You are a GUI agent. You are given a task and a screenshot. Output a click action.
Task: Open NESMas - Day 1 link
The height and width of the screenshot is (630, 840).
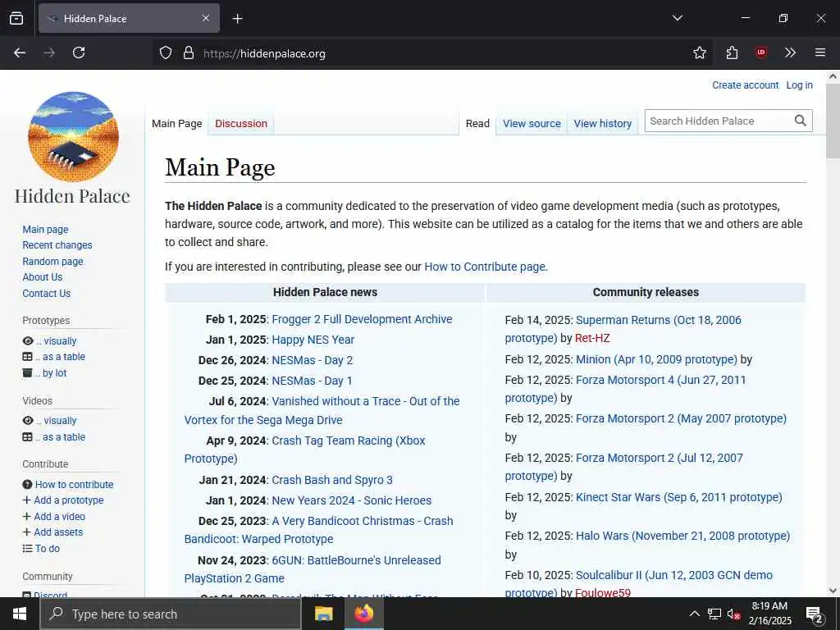tap(312, 381)
